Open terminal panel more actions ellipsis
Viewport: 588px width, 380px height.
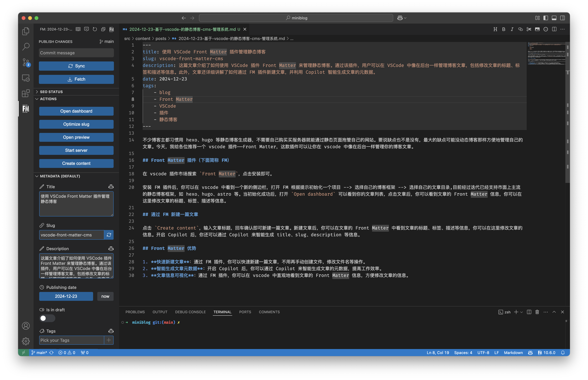[x=546, y=312]
